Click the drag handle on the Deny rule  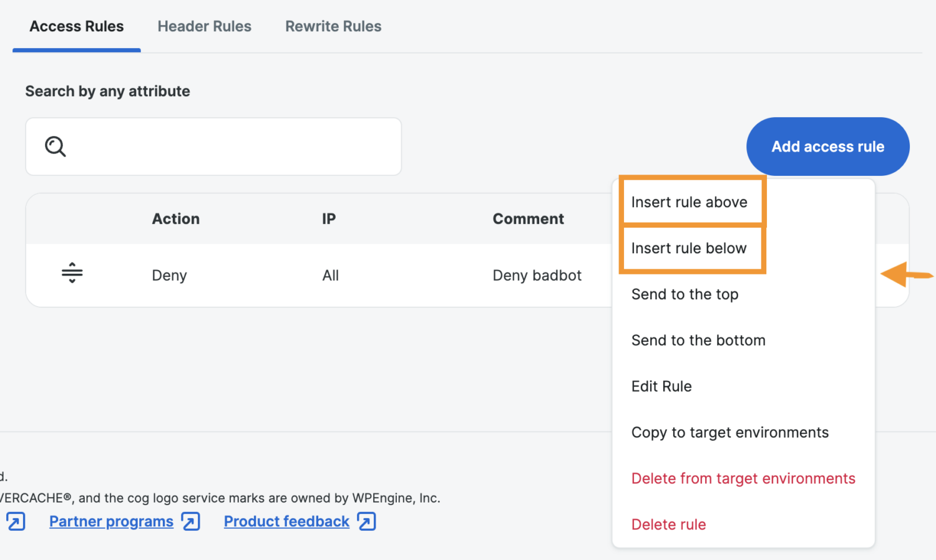(x=72, y=274)
